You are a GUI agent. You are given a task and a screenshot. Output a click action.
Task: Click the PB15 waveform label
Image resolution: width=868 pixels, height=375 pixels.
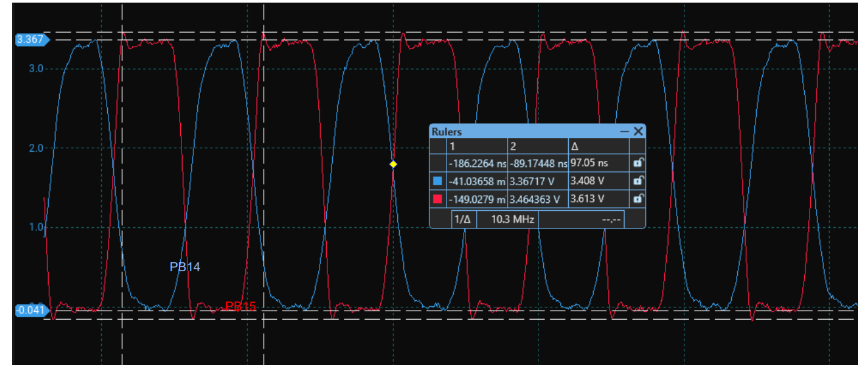coord(240,306)
